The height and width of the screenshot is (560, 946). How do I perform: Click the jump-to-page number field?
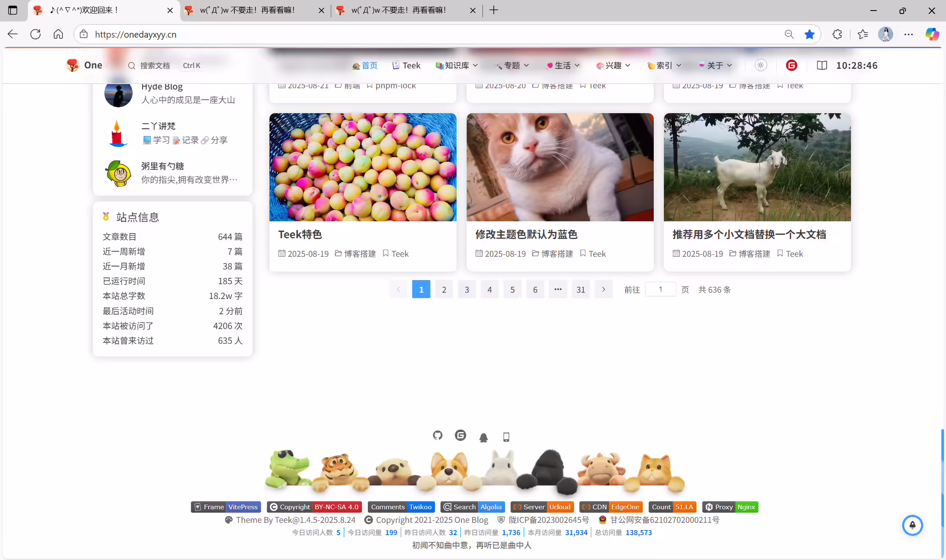click(661, 289)
